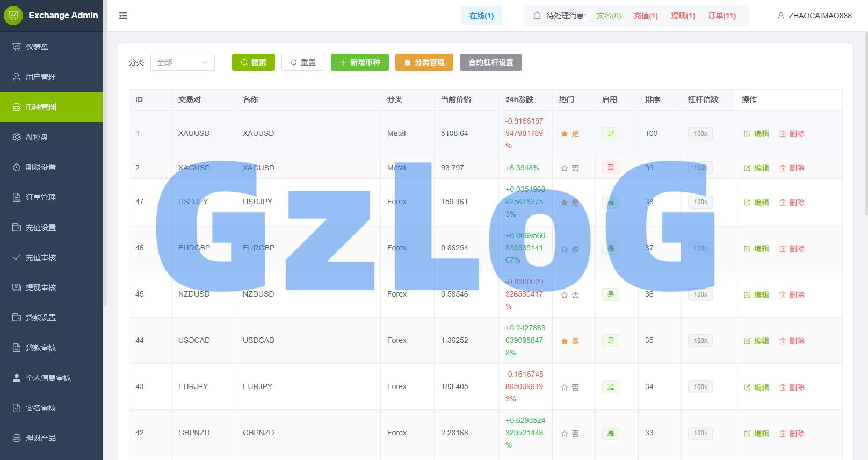Edit the USDCAD row

pos(756,341)
